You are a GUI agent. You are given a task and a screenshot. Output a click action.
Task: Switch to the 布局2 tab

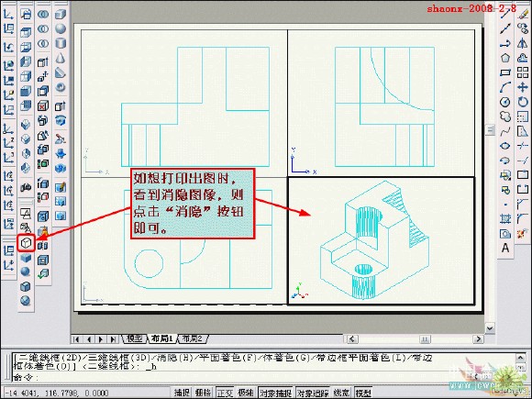(193, 338)
